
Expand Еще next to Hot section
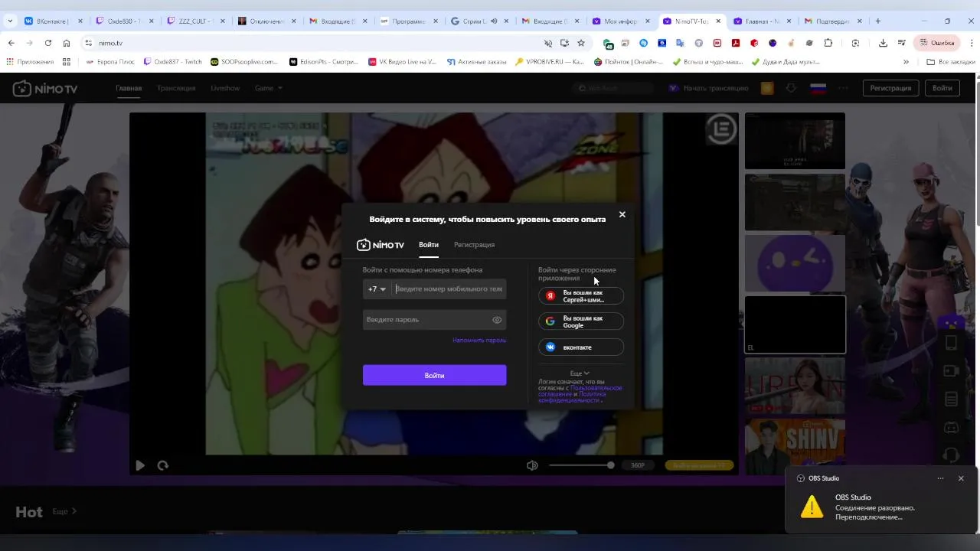tap(64, 511)
